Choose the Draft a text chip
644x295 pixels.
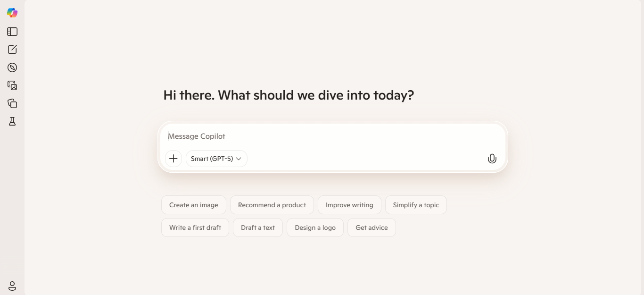click(258, 228)
